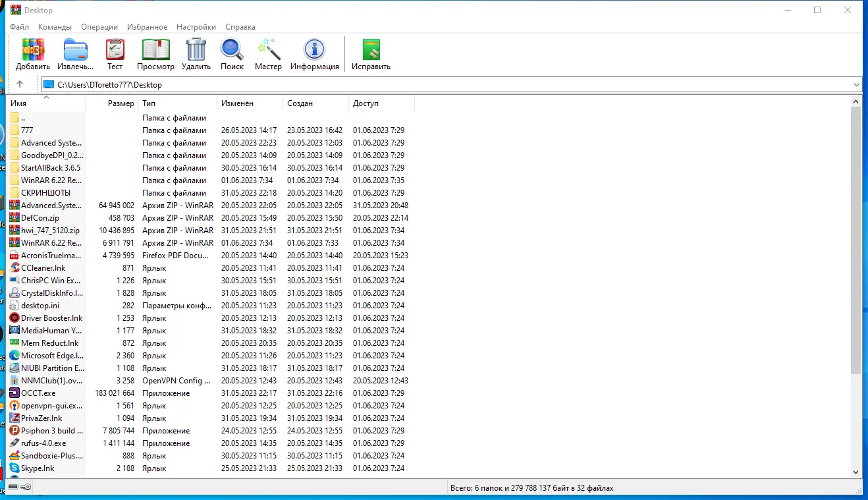This screenshot has height=500, width=868.
Task: Expand the address bar path dropdown
Action: [856, 84]
